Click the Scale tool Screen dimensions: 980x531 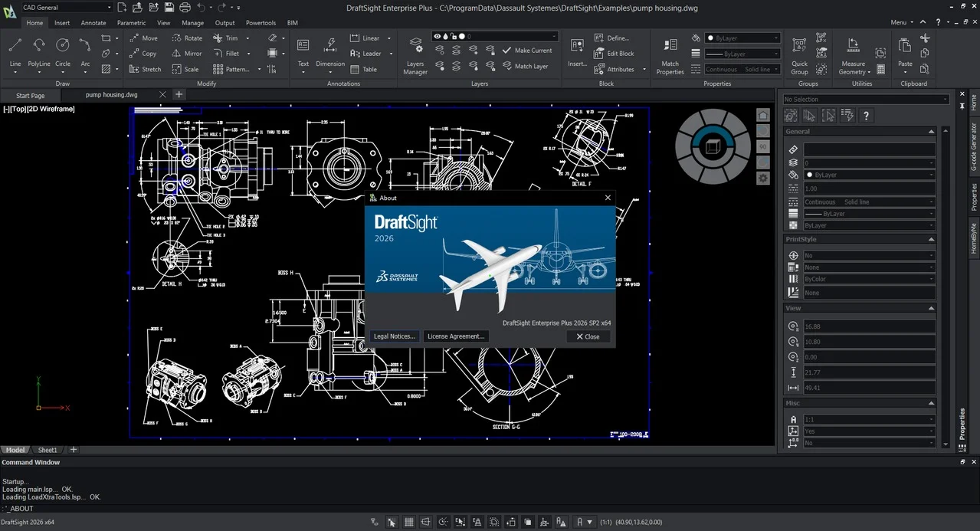[x=185, y=69]
